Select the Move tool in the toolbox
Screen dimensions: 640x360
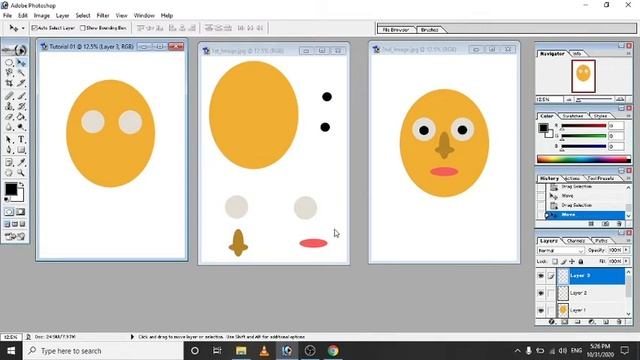[21, 62]
